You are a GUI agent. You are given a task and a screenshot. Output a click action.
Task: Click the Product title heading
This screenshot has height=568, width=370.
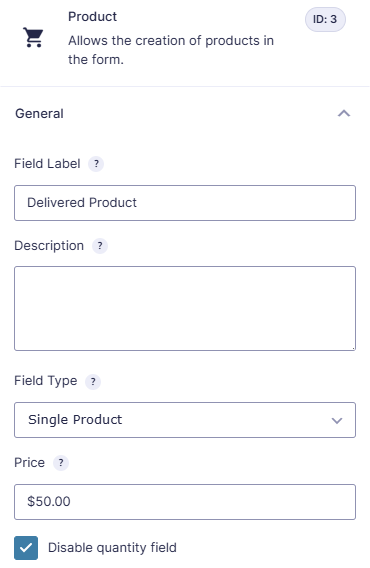(x=92, y=17)
